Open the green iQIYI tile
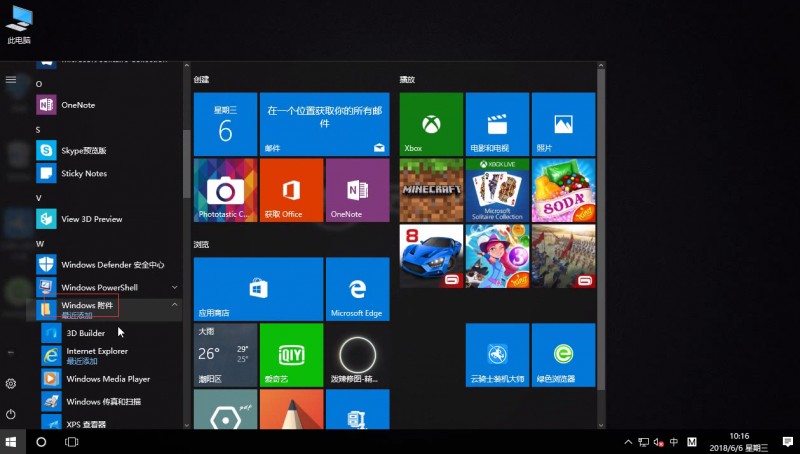This screenshot has height=454, width=800. [x=291, y=355]
